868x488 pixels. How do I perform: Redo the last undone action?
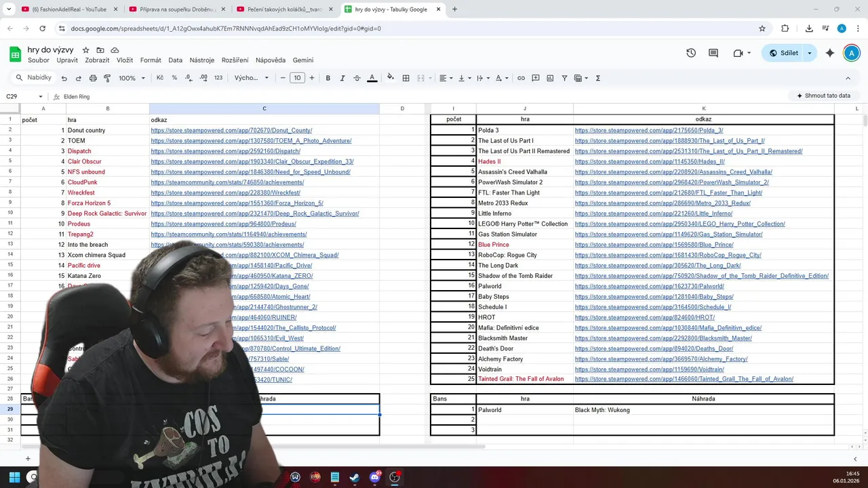[x=79, y=78]
